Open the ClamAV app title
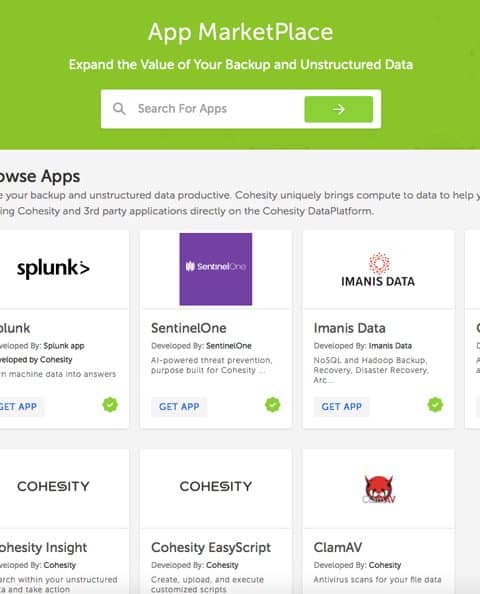This screenshot has width=480, height=594. (x=338, y=547)
